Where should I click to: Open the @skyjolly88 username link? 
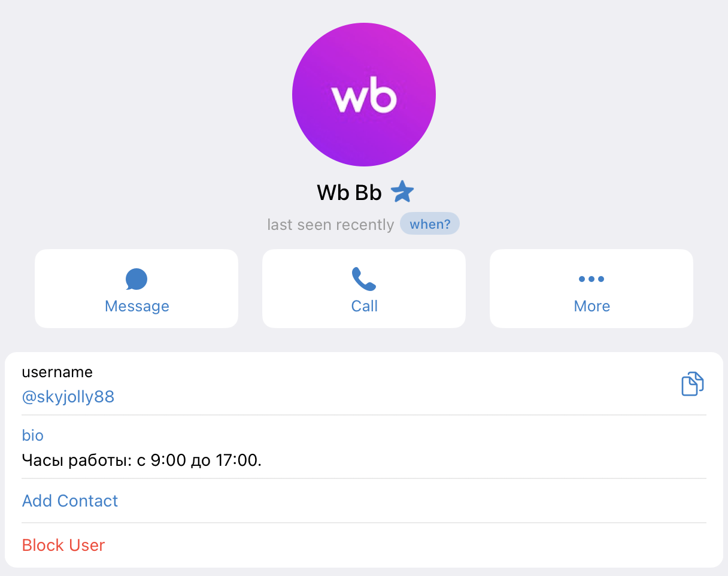[68, 396]
